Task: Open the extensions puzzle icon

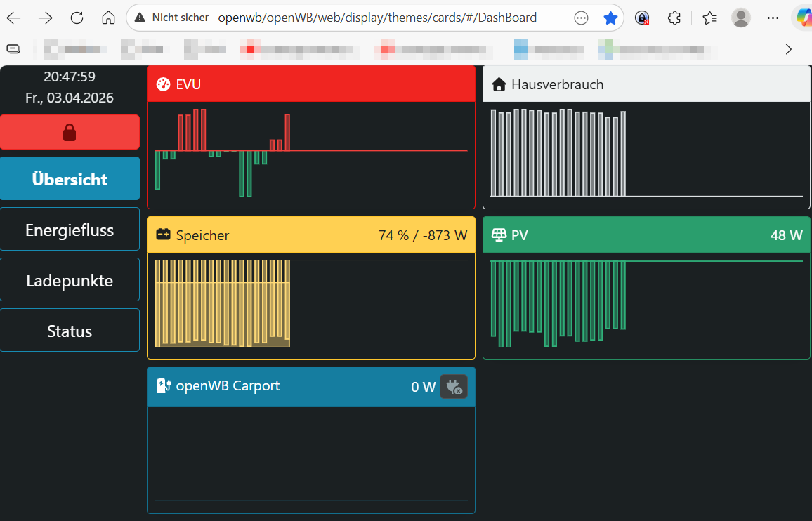Action: (674, 18)
